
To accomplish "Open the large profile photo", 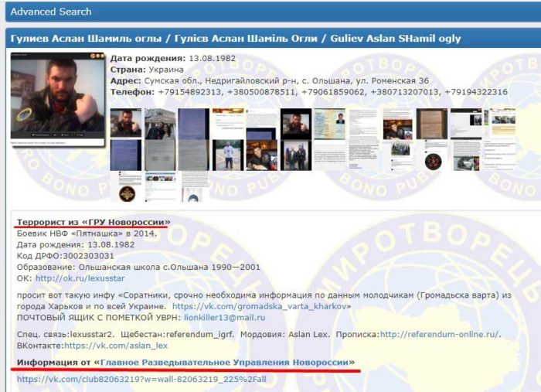I will [x=58, y=100].
